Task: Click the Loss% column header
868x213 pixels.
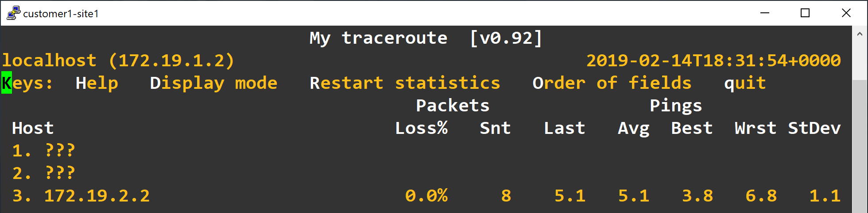Action: point(421,128)
